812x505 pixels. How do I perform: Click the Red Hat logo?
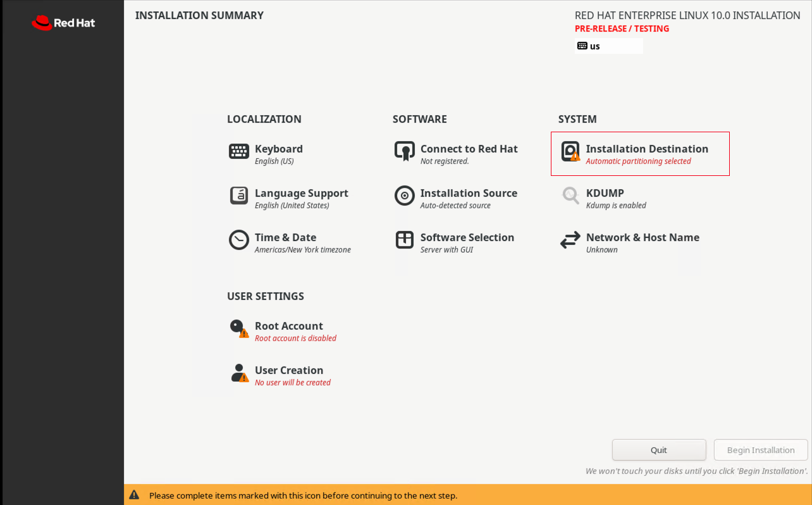(63, 23)
